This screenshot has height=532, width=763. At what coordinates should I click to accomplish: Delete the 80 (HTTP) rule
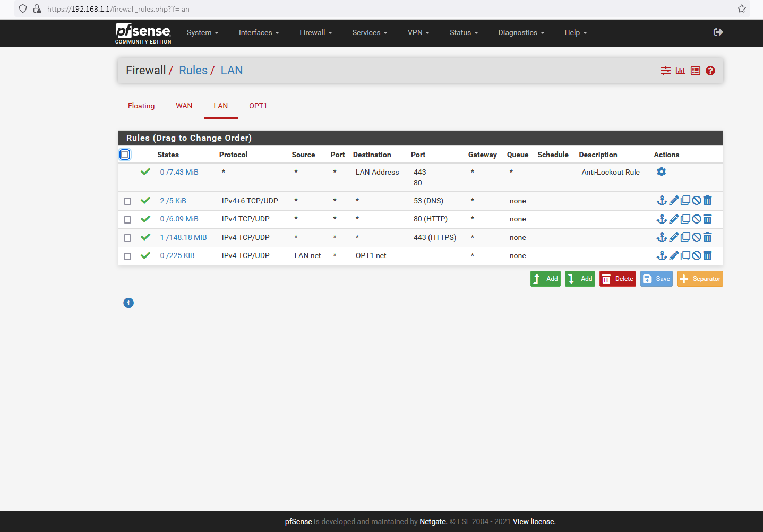pyautogui.click(x=707, y=219)
